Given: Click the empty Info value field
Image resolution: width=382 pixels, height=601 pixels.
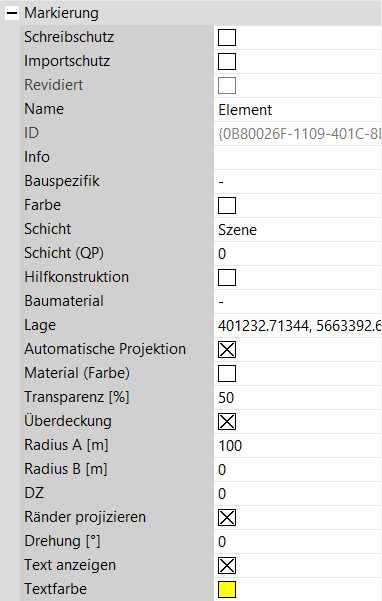Looking at the screenshot, I should click(298, 158).
